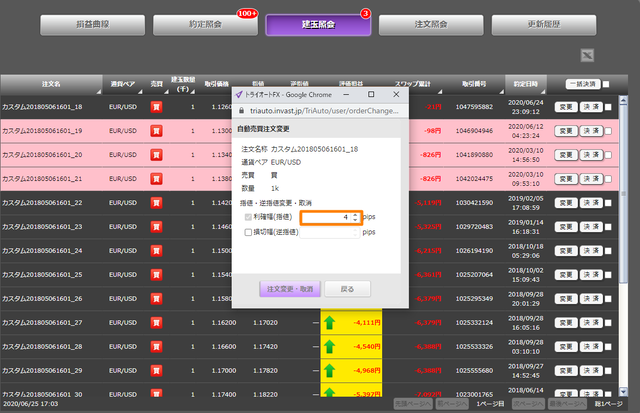This screenshot has height=413, width=640.
Task: Enable 損切幅(逆指値) checkbox in popup
Action: (248, 232)
